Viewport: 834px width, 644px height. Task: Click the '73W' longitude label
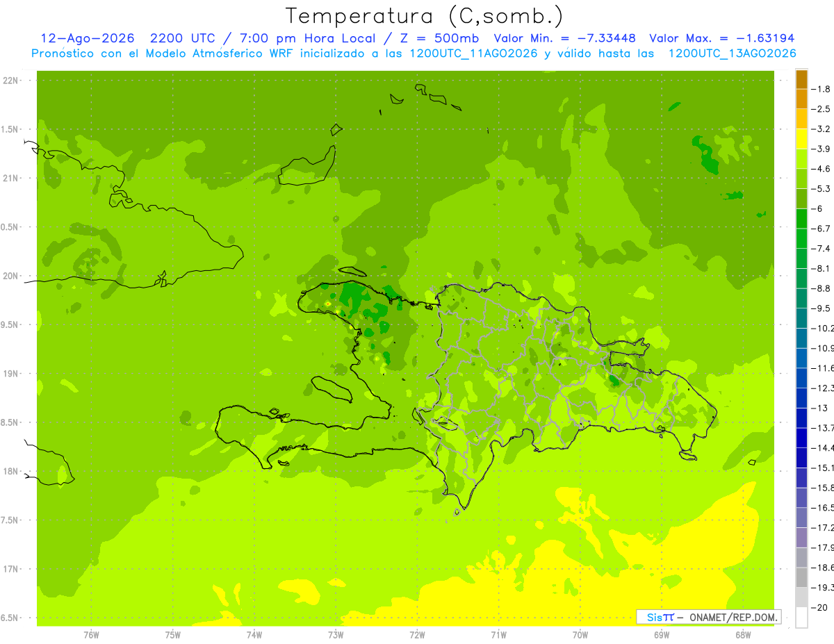[336, 634]
